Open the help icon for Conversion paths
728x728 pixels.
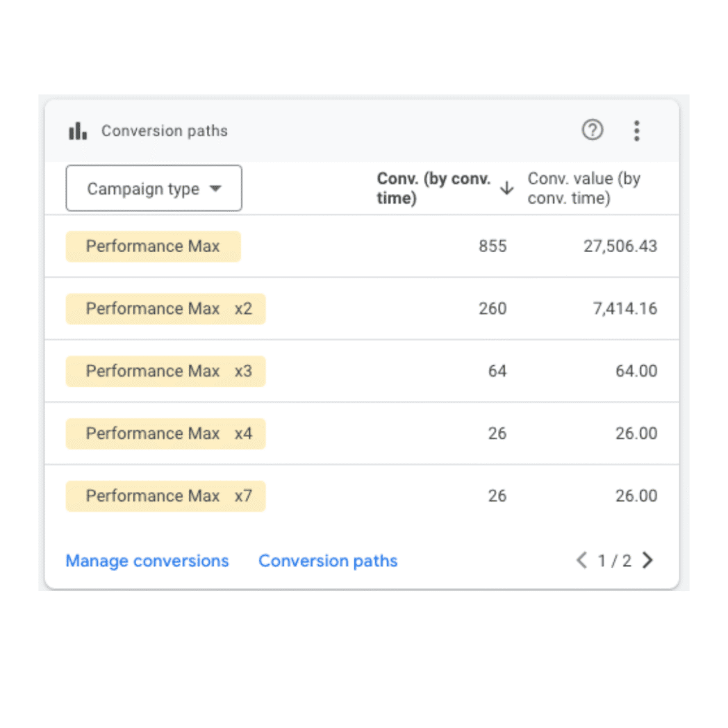(592, 130)
